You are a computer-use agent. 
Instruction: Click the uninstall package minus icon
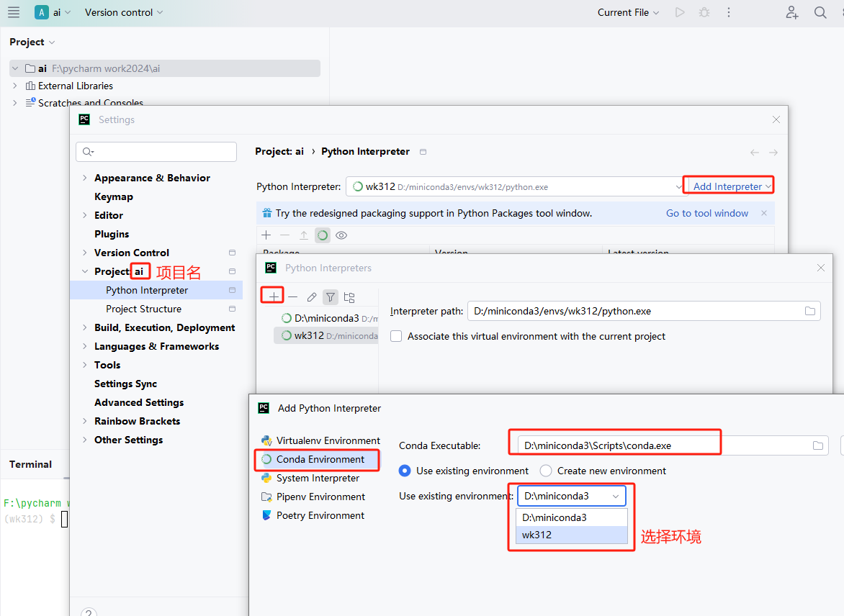(284, 235)
